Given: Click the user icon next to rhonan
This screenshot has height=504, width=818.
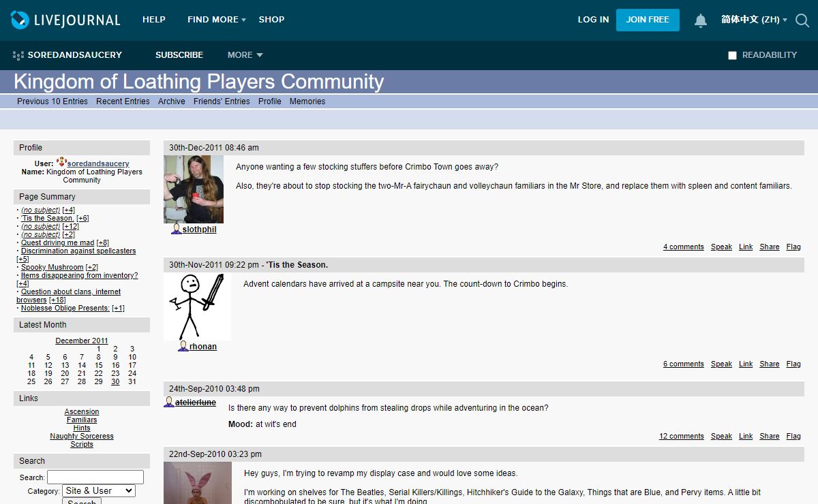Looking at the screenshot, I should coord(183,347).
